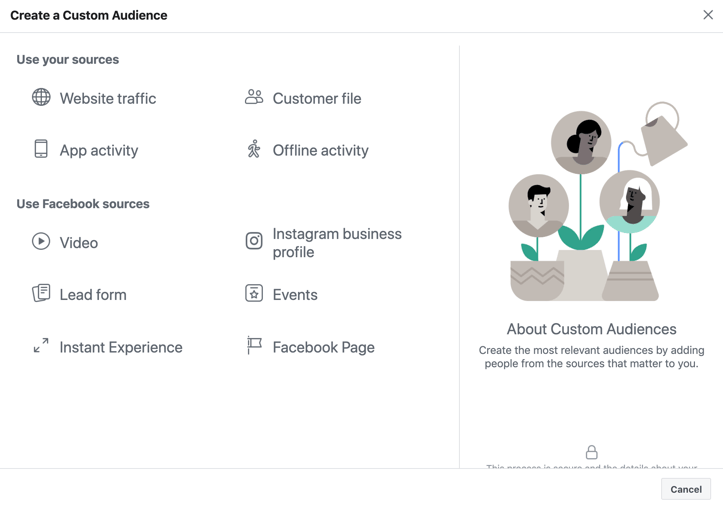
Task: Click the expand arrows Instant Experience icon
Action: pyautogui.click(x=41, y=345)
